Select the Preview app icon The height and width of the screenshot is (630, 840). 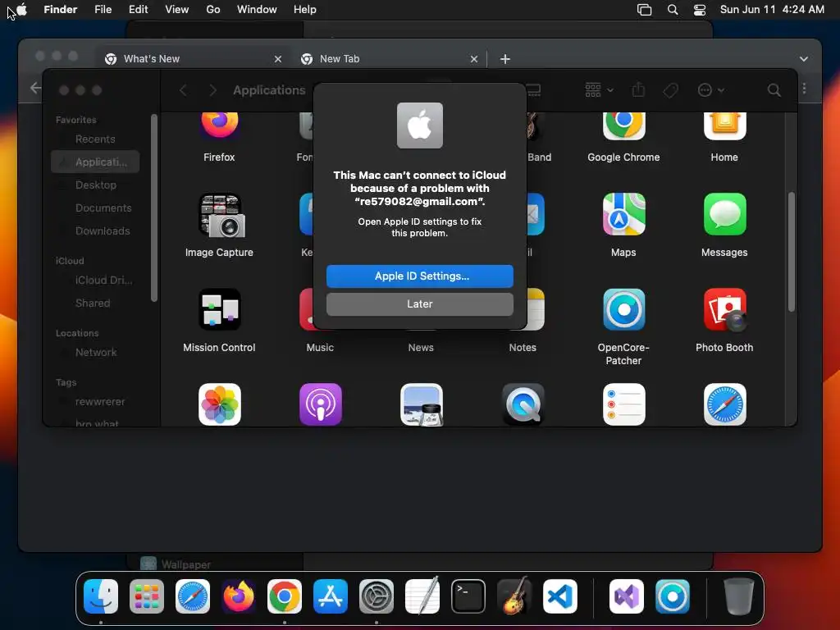tap(422, 404)
